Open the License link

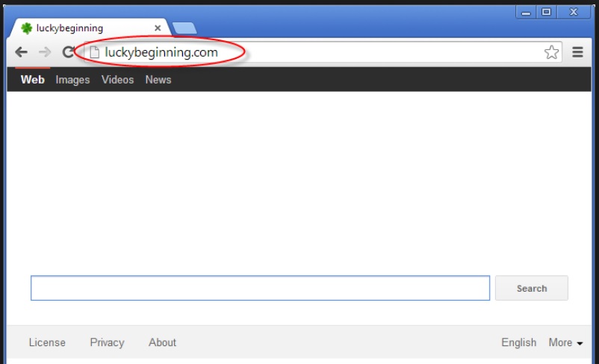[47, 342]
